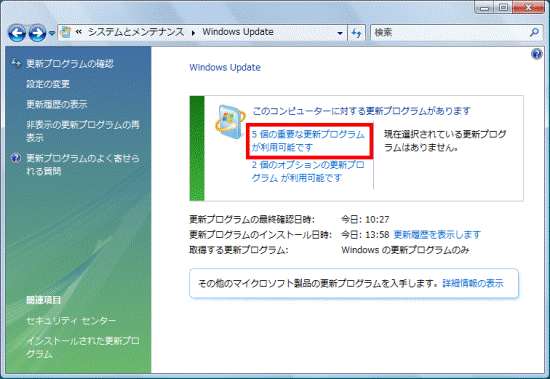The image size is (550, 379).
Task: Click 現在選択されている更新プログラムはありません text
Action: 445,141
